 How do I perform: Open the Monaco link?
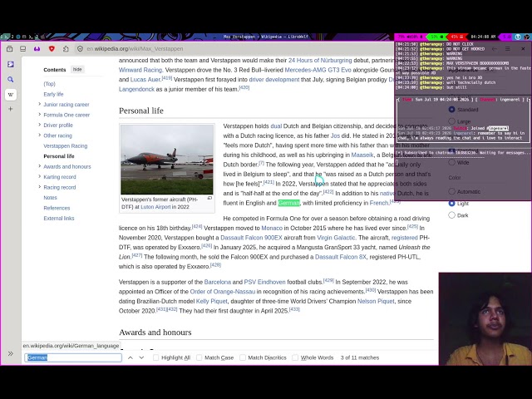click(272, 228)
